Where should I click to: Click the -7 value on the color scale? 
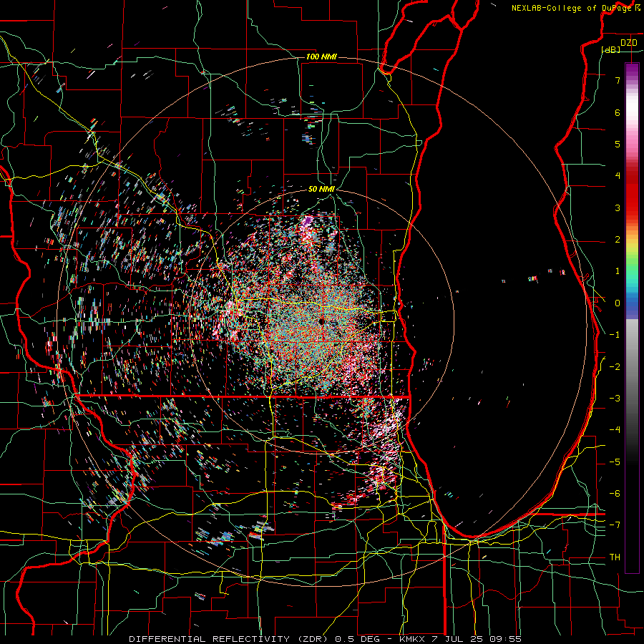(x=615, y=525)
